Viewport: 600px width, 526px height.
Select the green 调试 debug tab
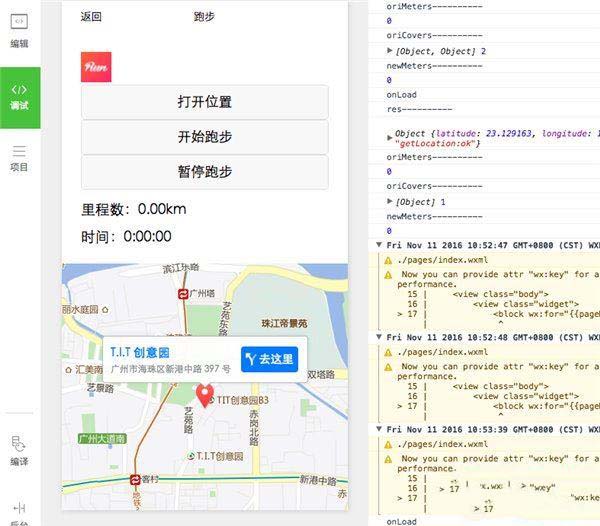click(x=20, y=98)
